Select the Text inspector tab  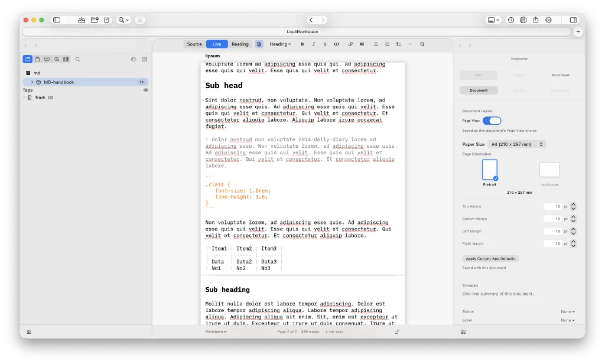point(479,75)
